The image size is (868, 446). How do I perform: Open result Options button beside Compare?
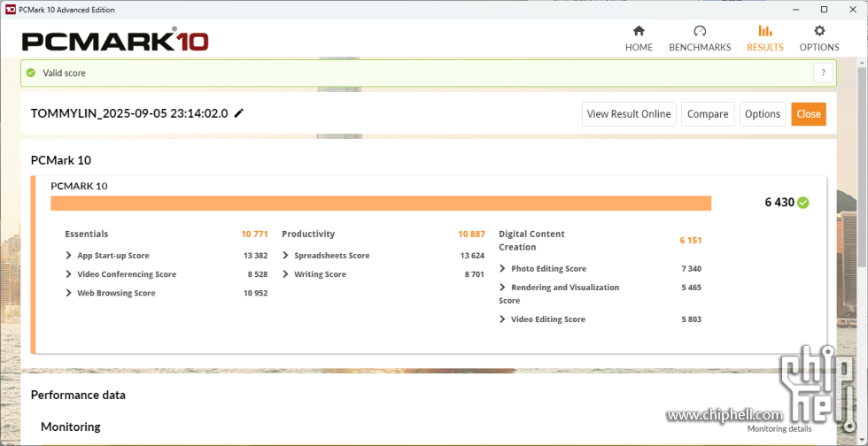click(763, 114)
